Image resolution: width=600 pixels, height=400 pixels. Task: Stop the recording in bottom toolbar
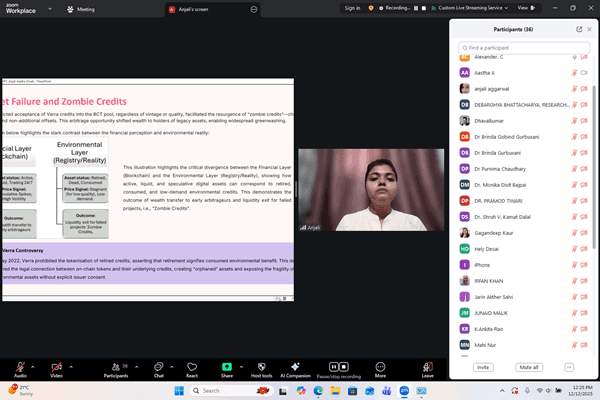344,367
